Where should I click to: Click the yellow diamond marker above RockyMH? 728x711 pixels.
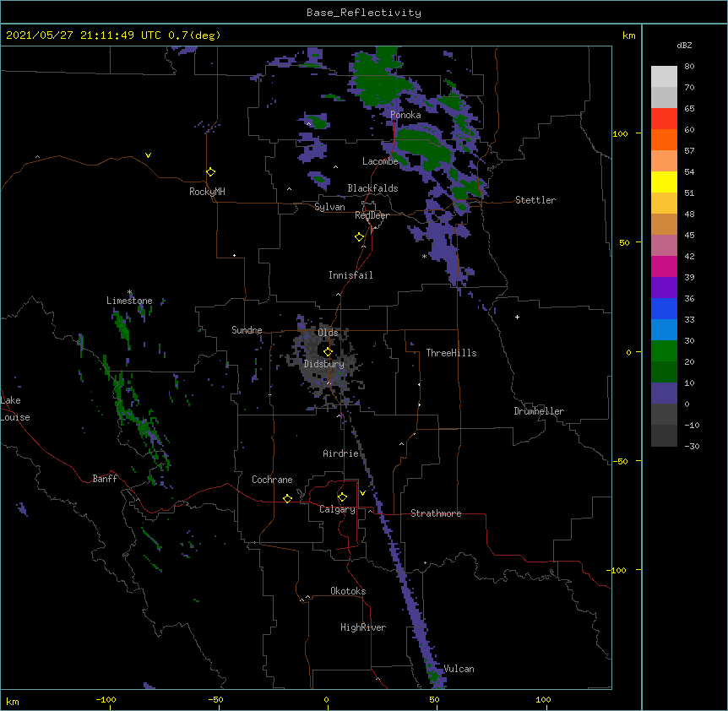pos(210,172)
